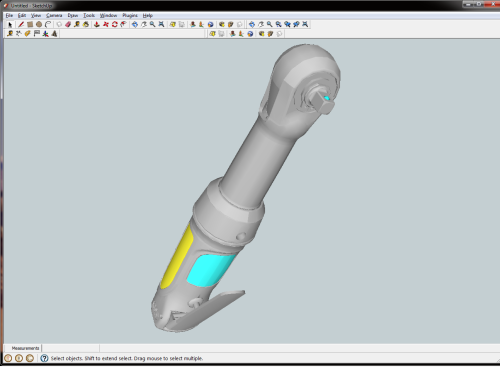Click the cyan dot on the square drive

tap(327, 98)
